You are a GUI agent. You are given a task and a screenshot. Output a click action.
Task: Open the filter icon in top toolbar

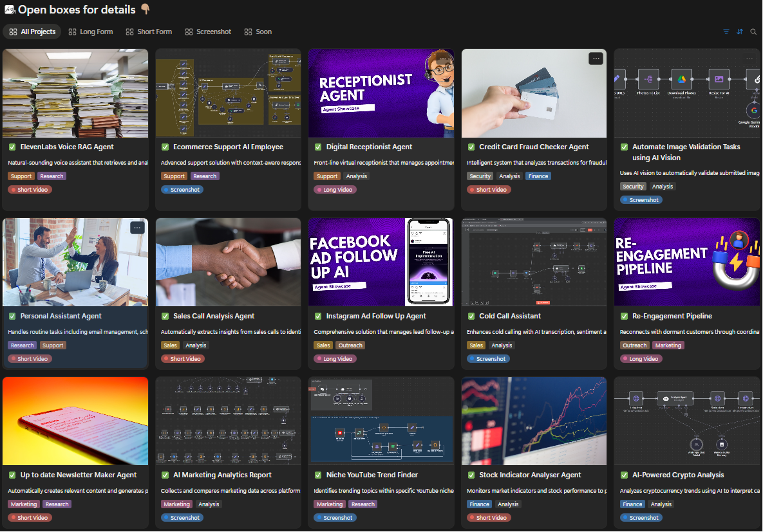pyautogui.click(x=726, y=32)
